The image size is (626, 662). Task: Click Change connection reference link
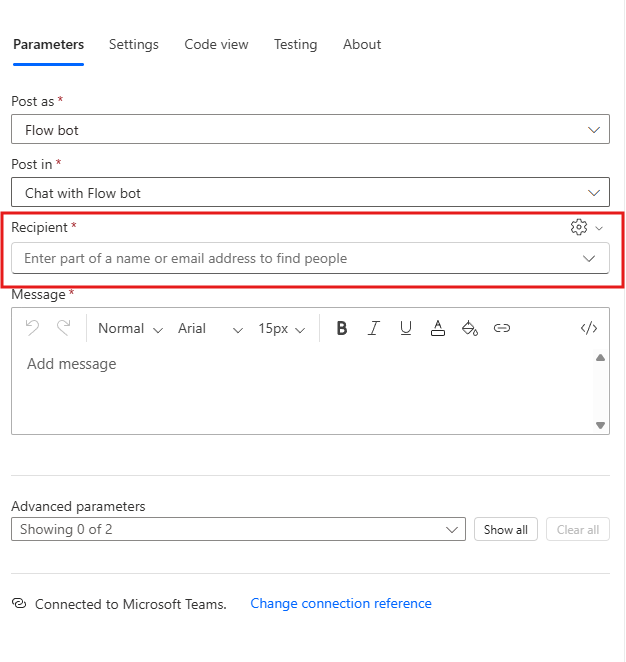coord(341,604)
